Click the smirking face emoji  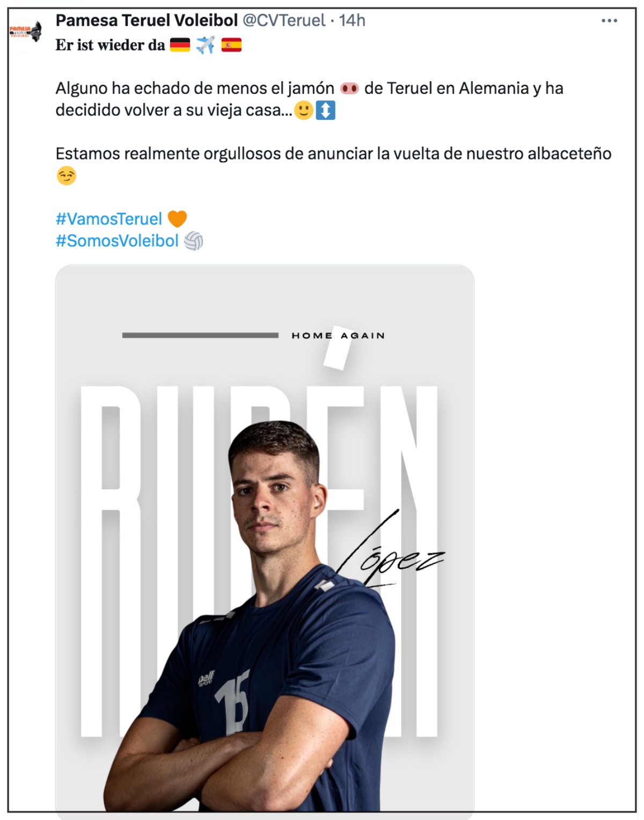pyautogui.click(x=67, y=176)
